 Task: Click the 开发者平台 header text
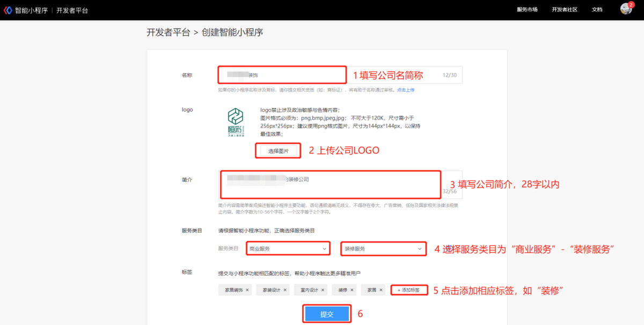pyautogui.click(x=72, y=10)
